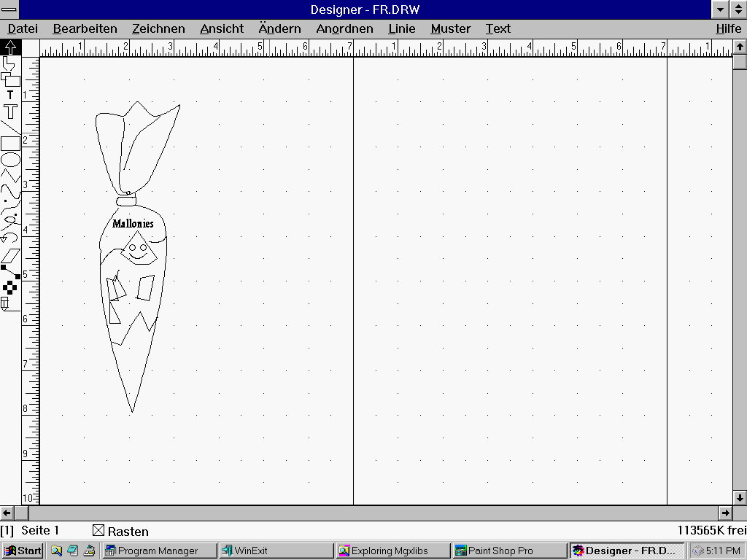
Task: Select the parallelogram tool
Action: tap(10, 256)
